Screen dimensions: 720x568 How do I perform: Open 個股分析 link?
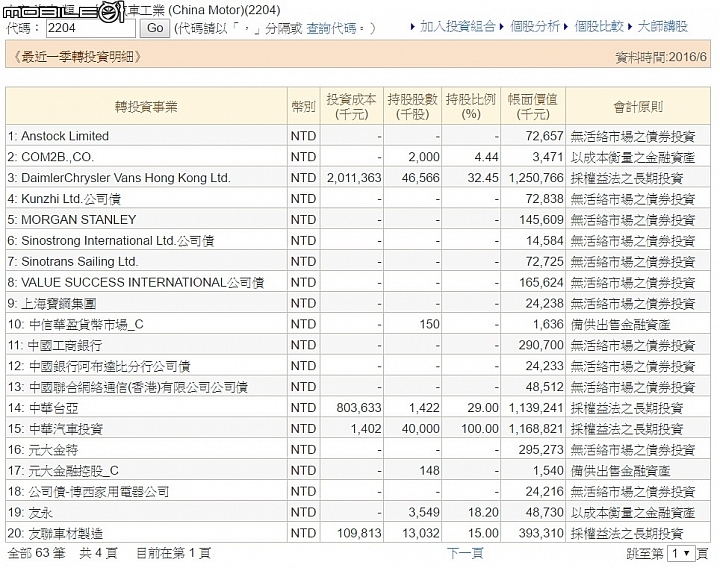point(535,27)
